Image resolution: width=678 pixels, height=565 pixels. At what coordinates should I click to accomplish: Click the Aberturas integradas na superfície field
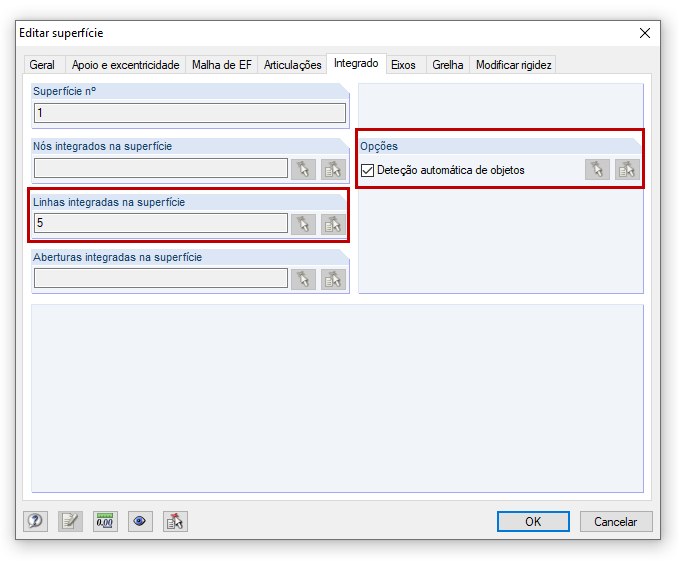pos(161,278)
